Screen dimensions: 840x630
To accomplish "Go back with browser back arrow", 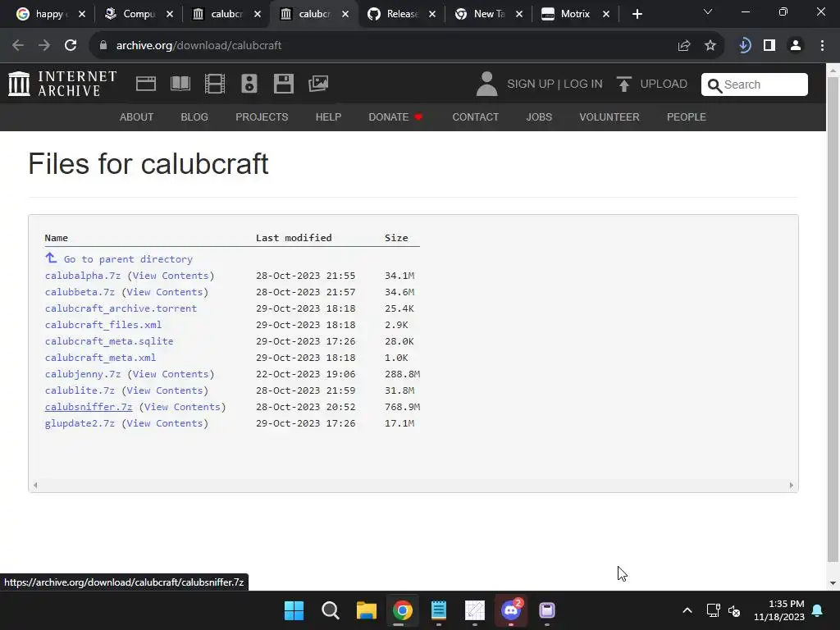I will click(x=18, y=46).
